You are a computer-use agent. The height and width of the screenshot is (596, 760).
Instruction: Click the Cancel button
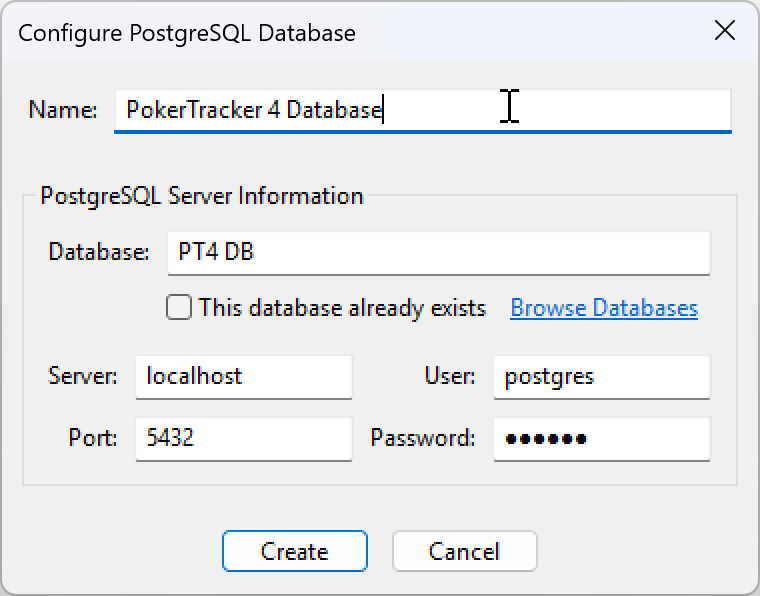[x=464, y=551]
